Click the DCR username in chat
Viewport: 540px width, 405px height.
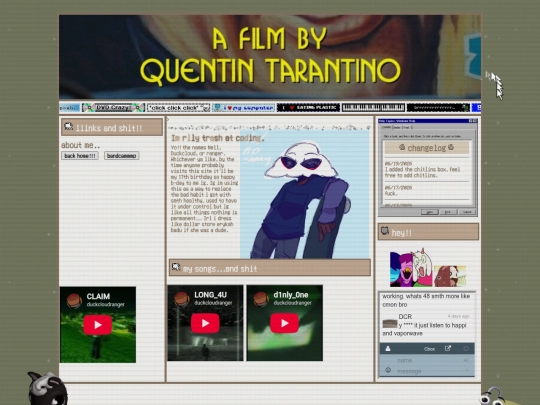point(405,316)
